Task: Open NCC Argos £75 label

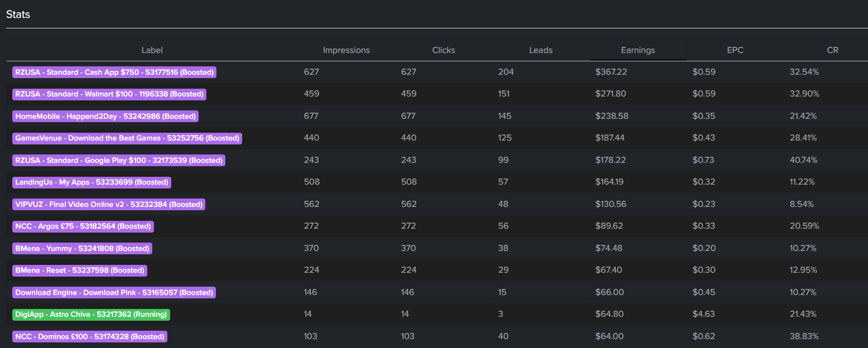Action: point(83,226)
